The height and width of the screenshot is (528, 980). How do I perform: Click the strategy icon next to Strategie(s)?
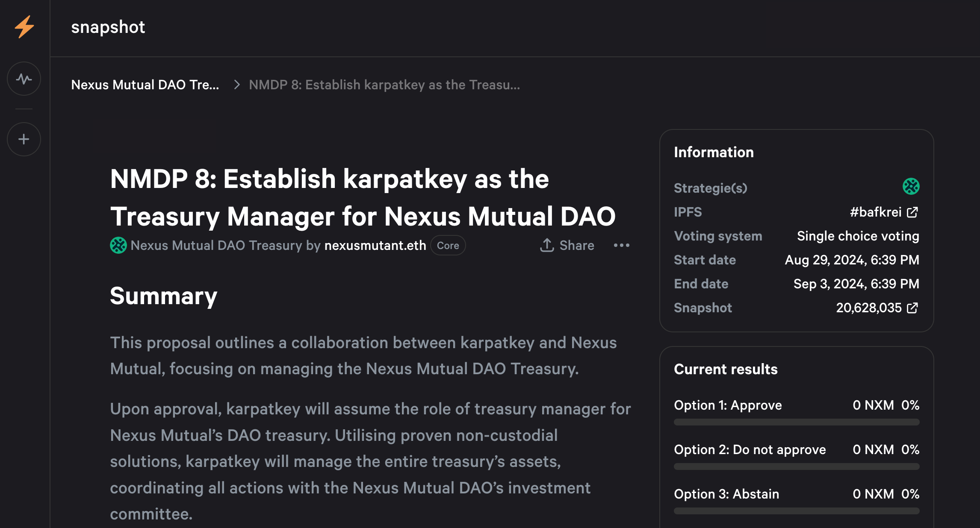coord(911,187)
